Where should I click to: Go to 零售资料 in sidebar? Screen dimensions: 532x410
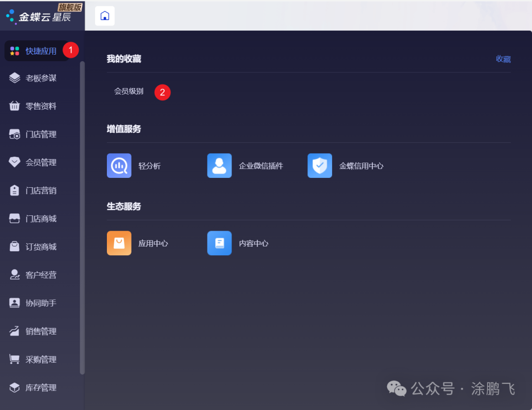[x=40, y=106]
